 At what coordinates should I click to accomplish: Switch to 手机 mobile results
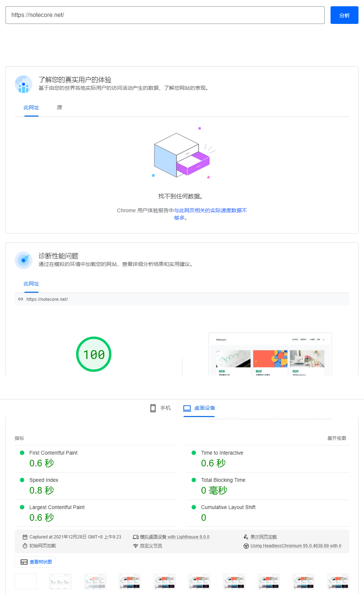pyautogui.click(x=161, y=408)
